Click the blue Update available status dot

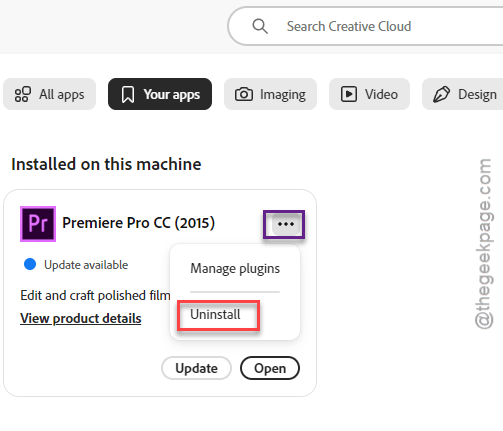click(x=30, y=264)
